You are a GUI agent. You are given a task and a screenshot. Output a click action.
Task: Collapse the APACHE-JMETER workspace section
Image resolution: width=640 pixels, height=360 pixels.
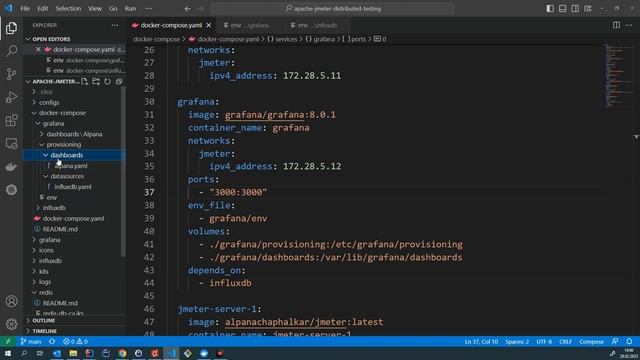(x=28, y=82)
